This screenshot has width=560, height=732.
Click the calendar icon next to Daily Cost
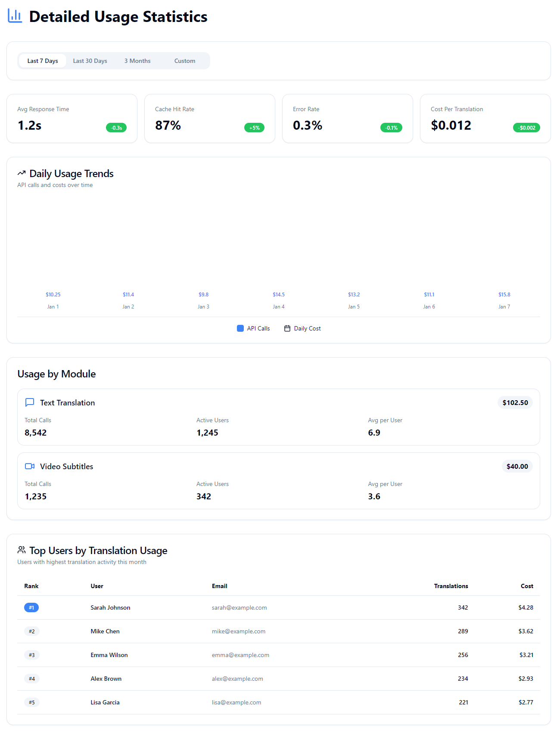click(287, 328)
